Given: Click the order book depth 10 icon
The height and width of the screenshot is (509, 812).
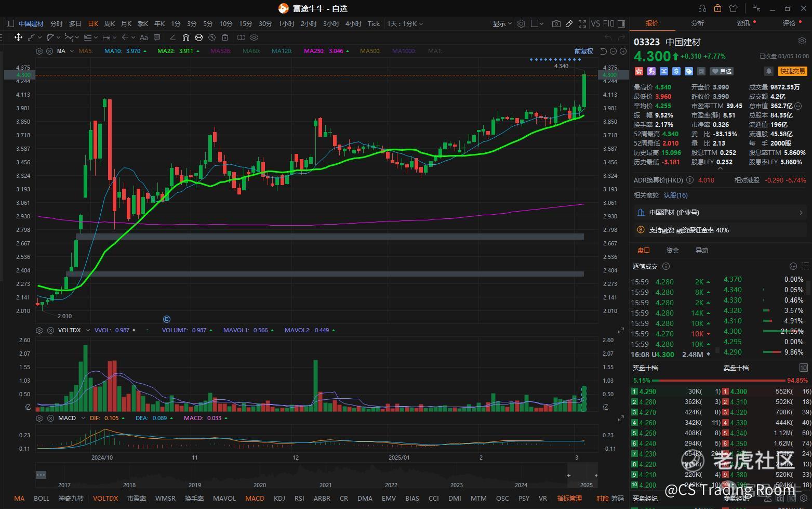Looking at the screenshot, I should (803, 368).
